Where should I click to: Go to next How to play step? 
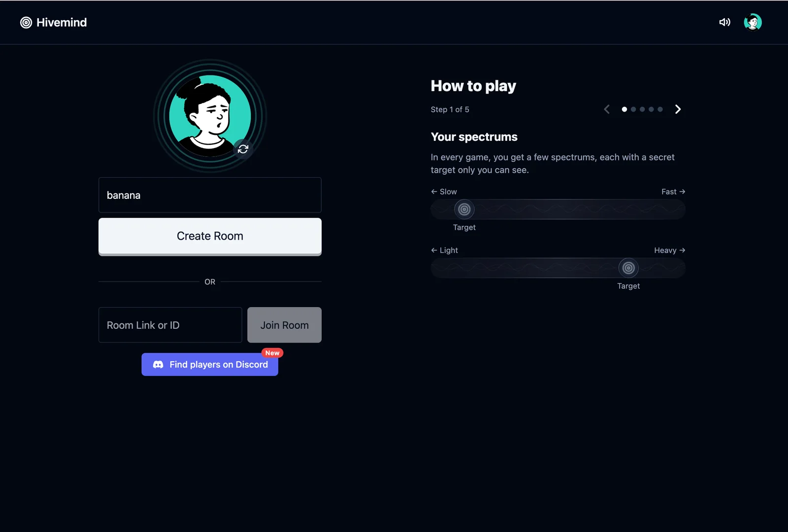pyautogui.click(x=678, y=109)
